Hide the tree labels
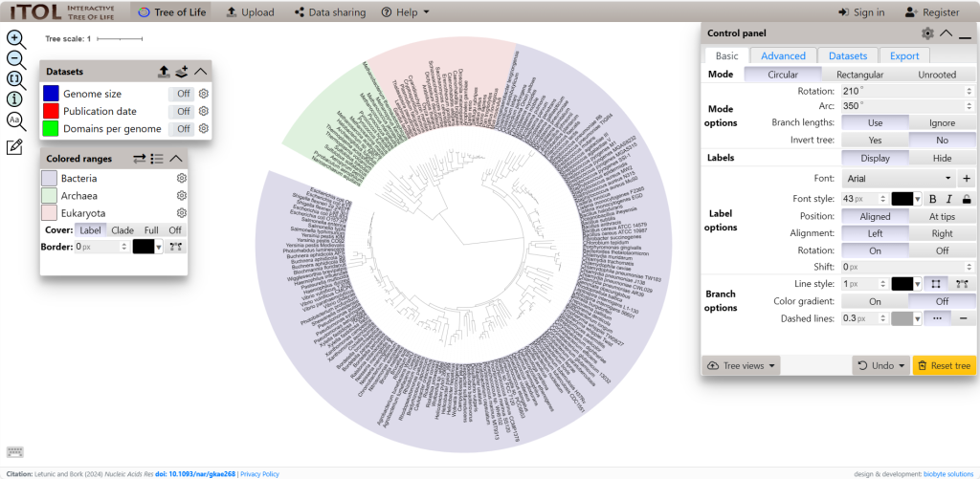 coord(942,158)
